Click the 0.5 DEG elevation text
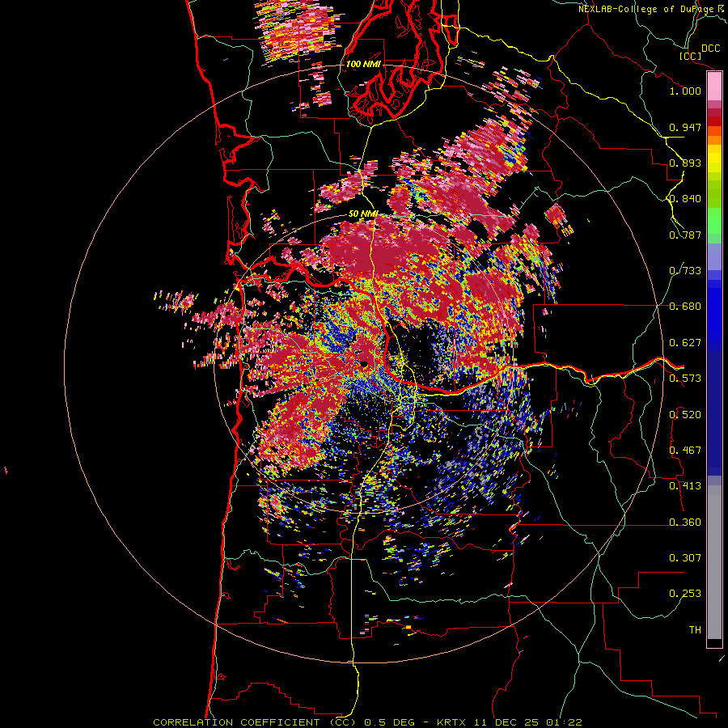The width and height of the screenshot is (728, 728). (390, 722)
